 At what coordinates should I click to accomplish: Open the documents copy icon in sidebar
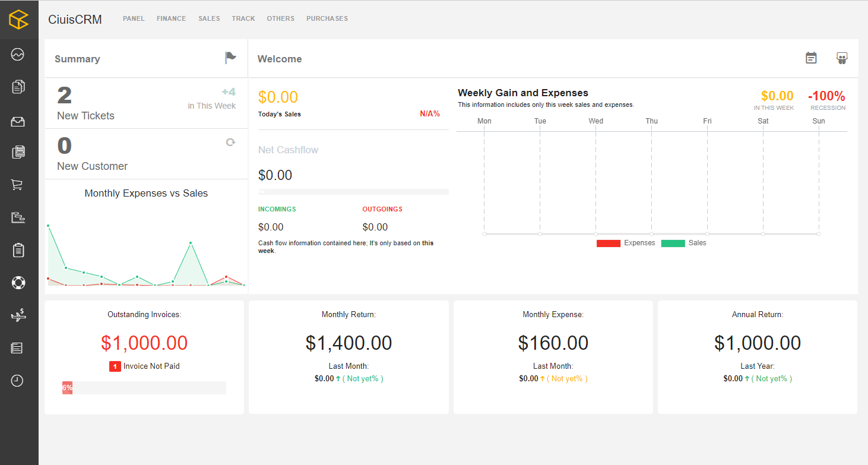click(x=18, y=87)
